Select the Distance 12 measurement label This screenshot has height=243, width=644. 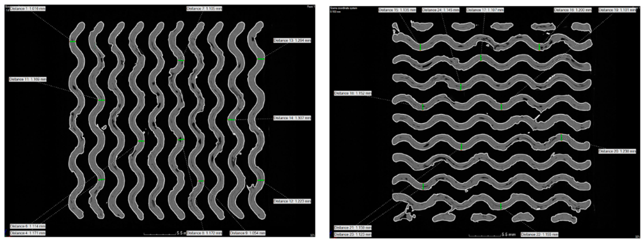(x=292, y=201)
